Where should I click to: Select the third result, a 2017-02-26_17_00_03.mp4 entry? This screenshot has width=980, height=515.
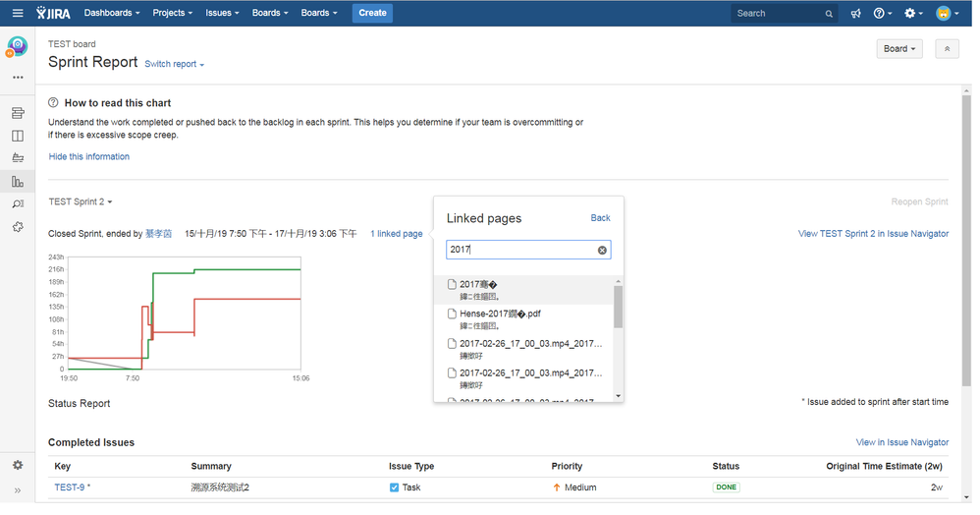click(523, 349)
